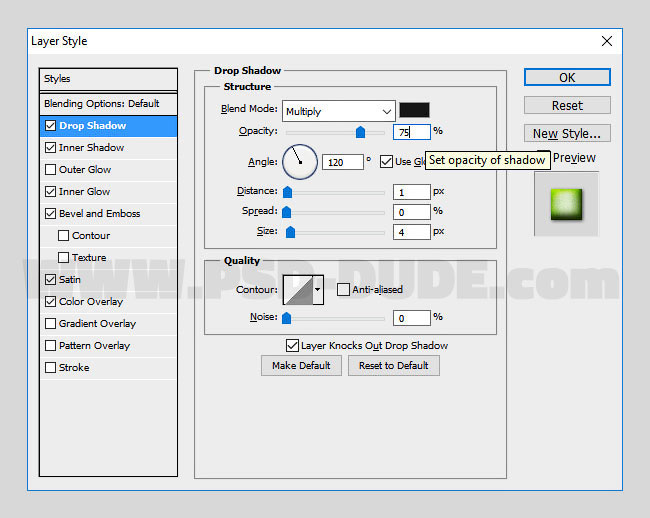The image size is (650, 518).
Task: Uncheck the Drop Shadow checkbox
Action: [51, 126]
